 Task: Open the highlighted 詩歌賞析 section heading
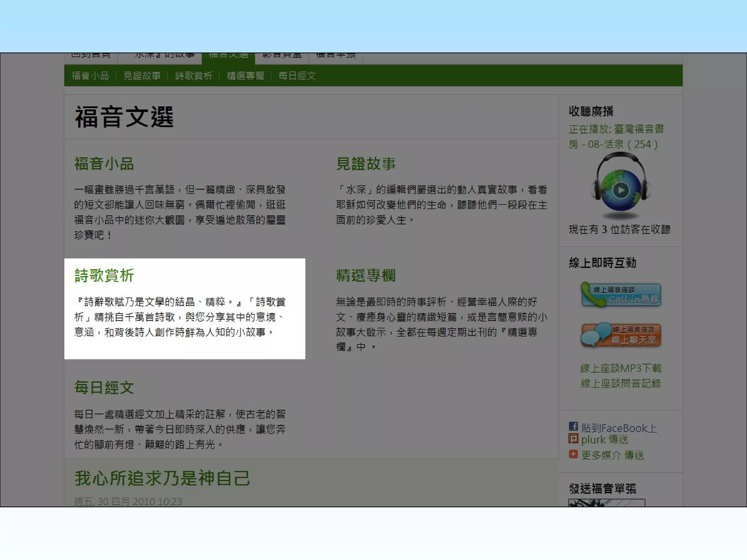[x=104, y=275]
